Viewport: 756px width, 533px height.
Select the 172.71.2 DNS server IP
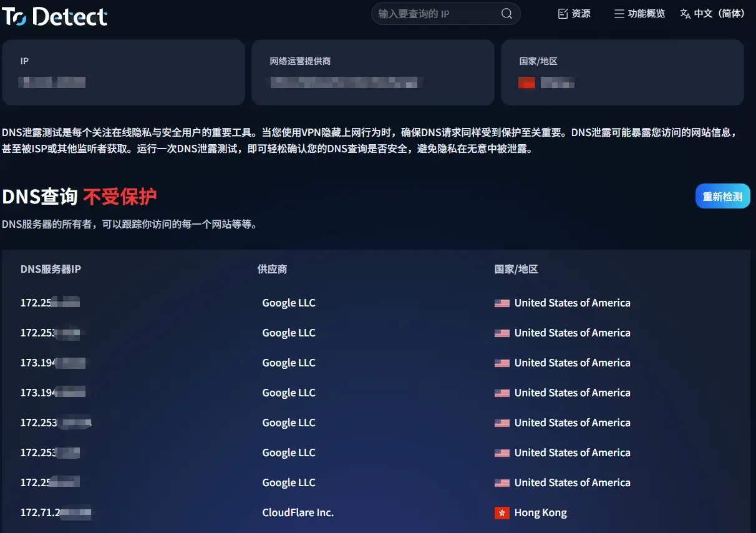coord(41,513)
